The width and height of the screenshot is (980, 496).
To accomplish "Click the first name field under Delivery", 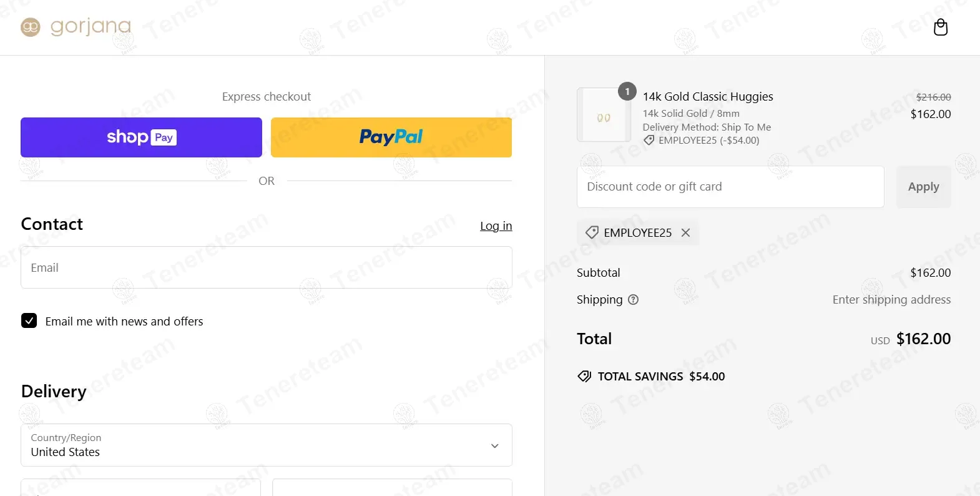I will (x=140, y=489).
